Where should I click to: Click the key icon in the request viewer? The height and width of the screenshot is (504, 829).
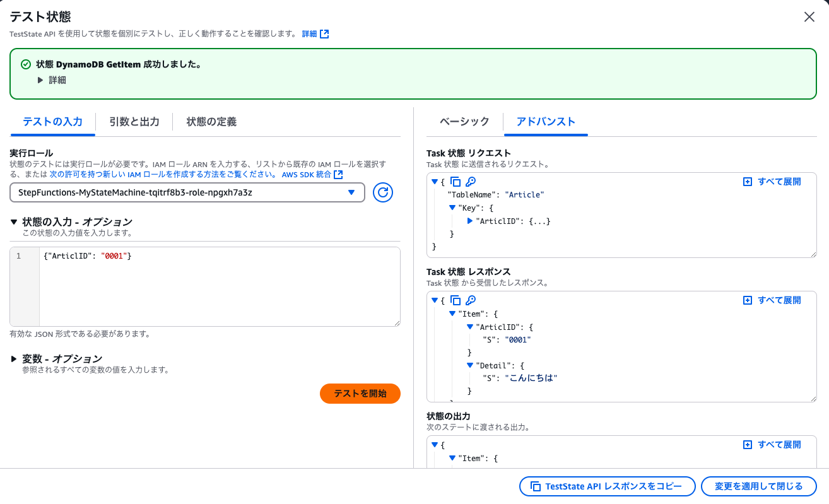pos(469,181)
